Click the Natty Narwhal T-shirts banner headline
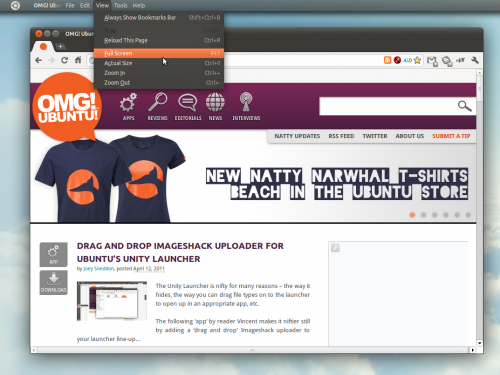The image size is (500, 375). (337, 184)
